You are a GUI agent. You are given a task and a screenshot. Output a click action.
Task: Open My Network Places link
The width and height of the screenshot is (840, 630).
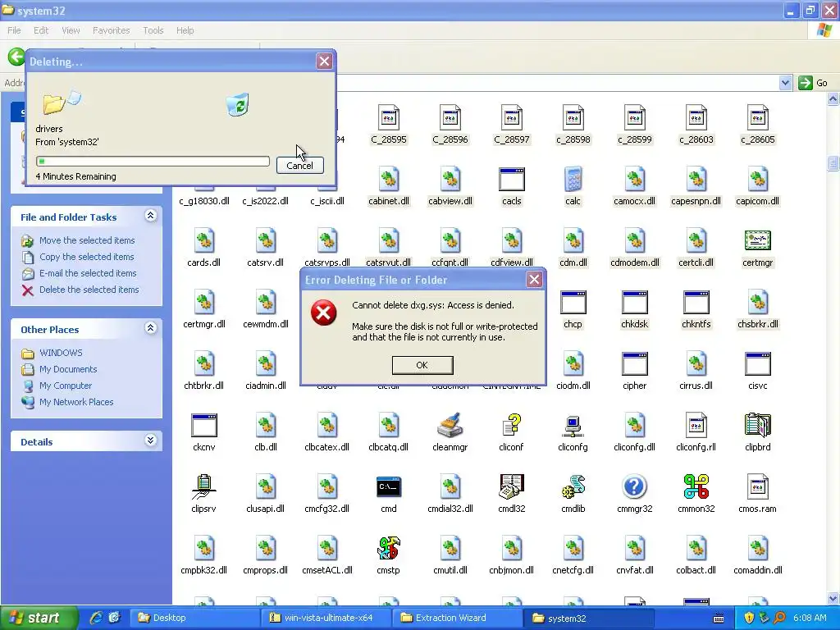click(x=76, y=402)
